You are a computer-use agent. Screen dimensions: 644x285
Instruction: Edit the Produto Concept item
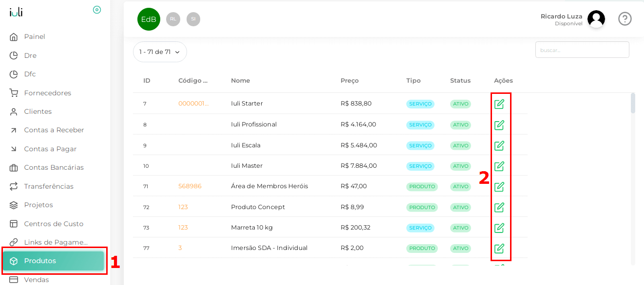[x=499, y=207]
